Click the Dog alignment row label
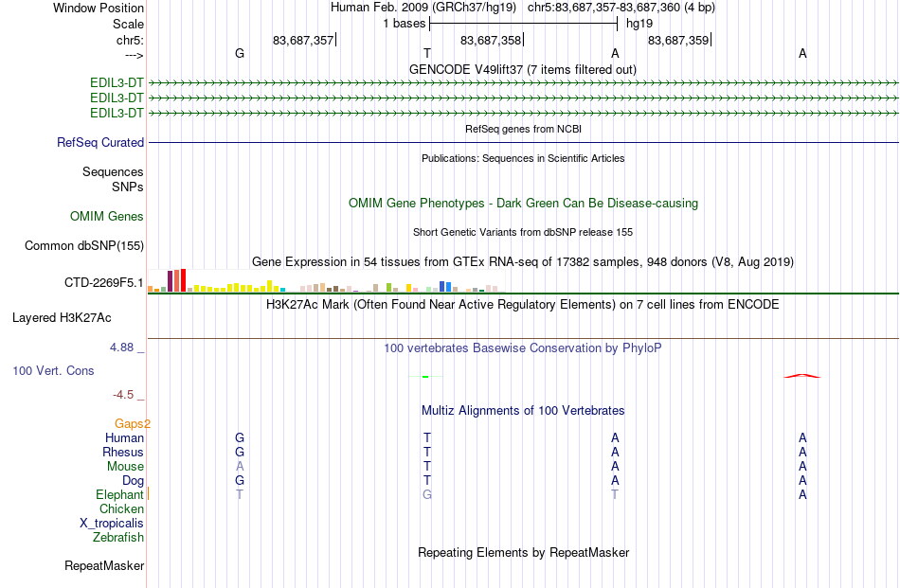This screenshot has width=900, height=588. 133,481
